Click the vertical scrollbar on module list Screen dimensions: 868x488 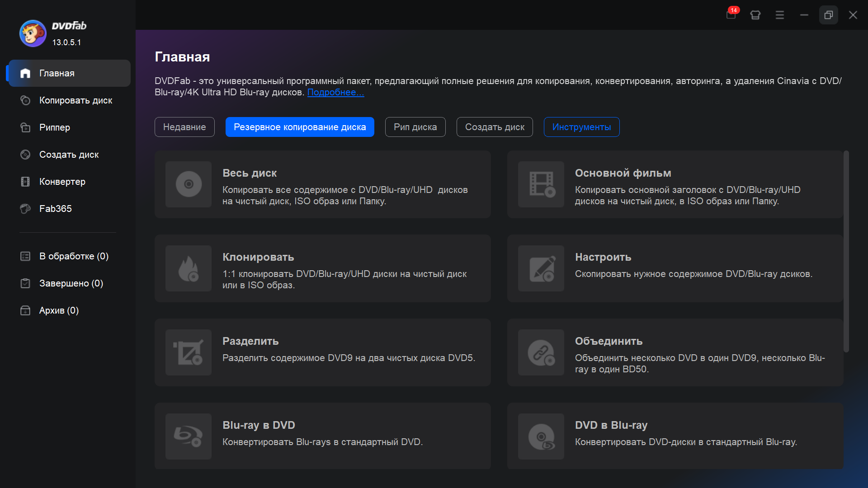[x=846, y=252]
